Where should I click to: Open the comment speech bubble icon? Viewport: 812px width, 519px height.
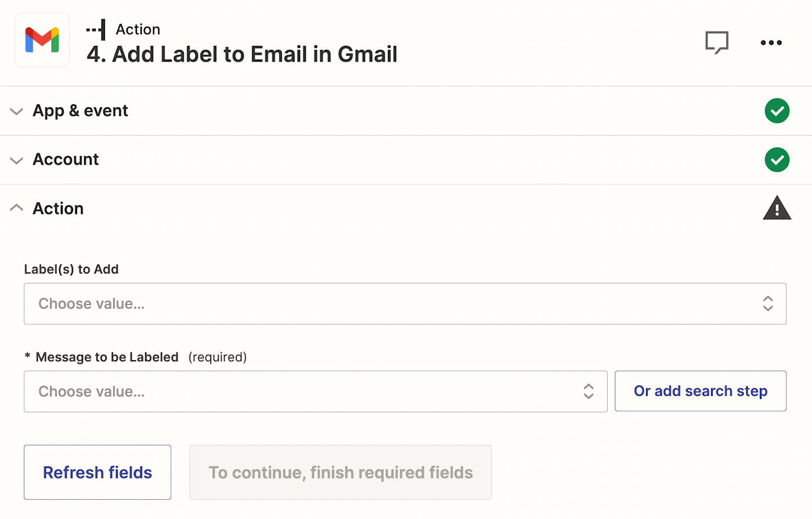(x=717, y=42)
